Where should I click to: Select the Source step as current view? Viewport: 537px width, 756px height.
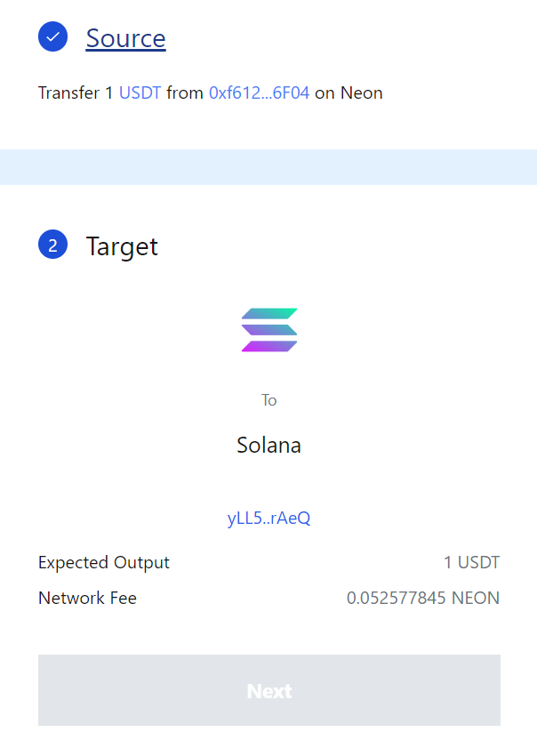tap(125, 37)
